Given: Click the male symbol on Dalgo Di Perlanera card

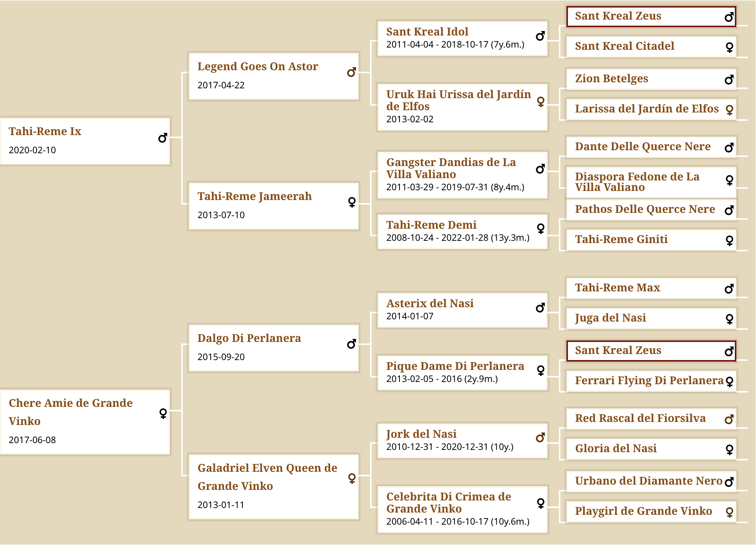Looking at the screenshot, I should click(x=351, y=344).
